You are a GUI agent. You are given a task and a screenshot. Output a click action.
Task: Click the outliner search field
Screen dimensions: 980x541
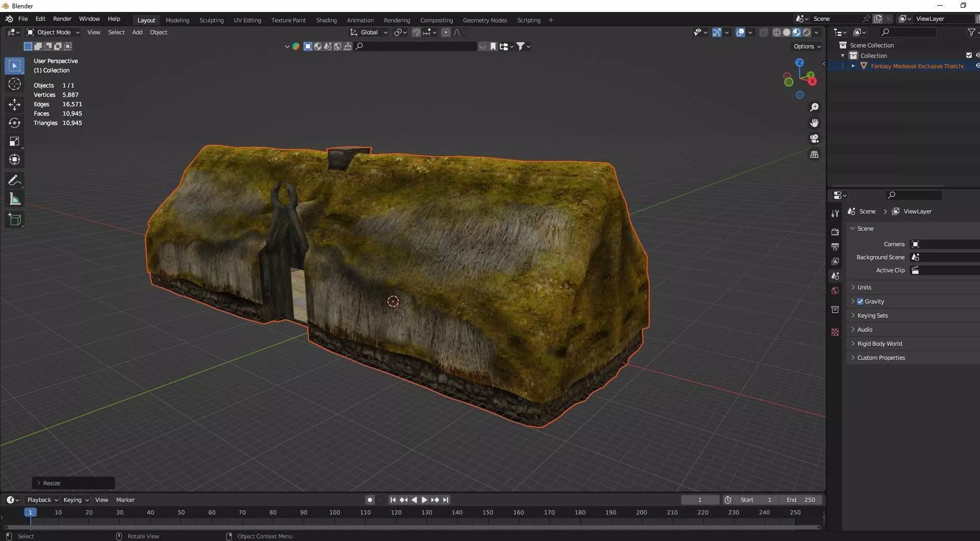point(907,32)
